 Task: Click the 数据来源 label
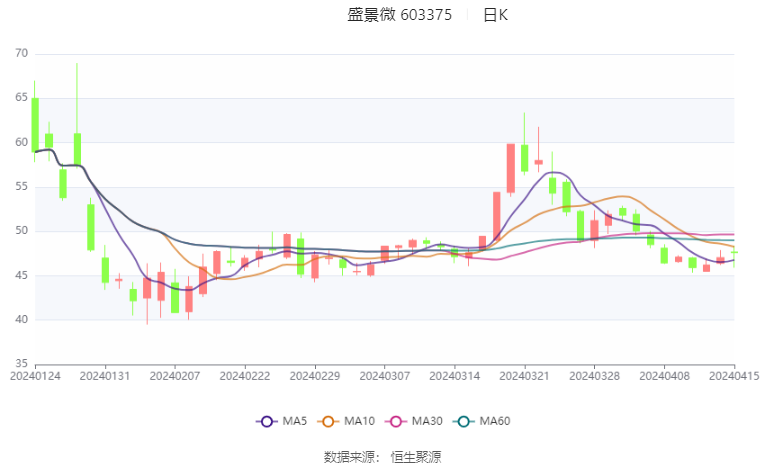click(349, 457)
